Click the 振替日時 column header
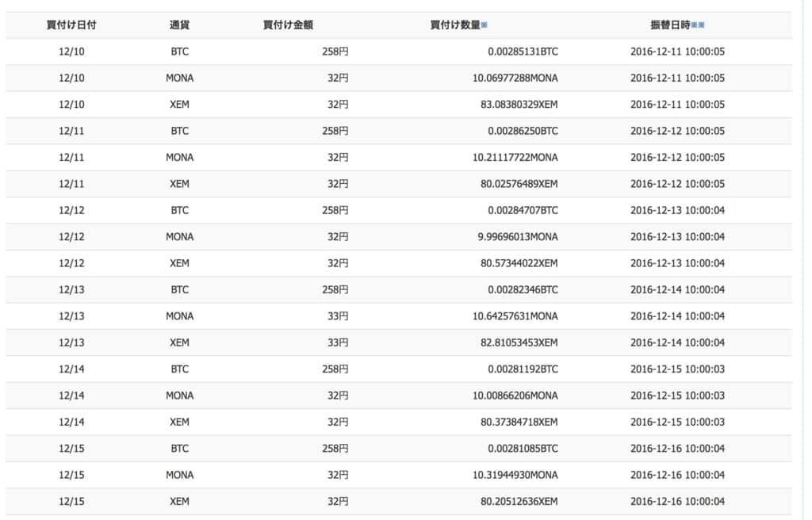Viewport: 812px width, 520px height. pyautogui.click(x=670, y=25)
